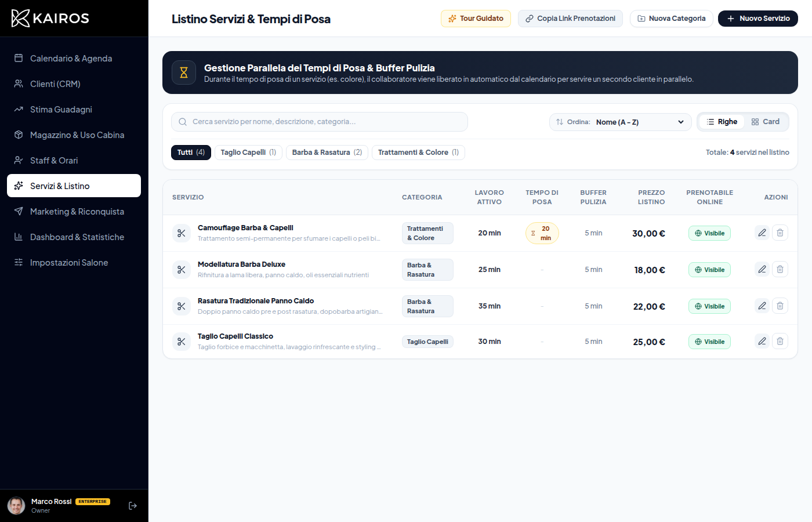Click the hourglass icon in the banner
Image resolution: width=812 pixels, height=522 pixels.
click(184, 72)
